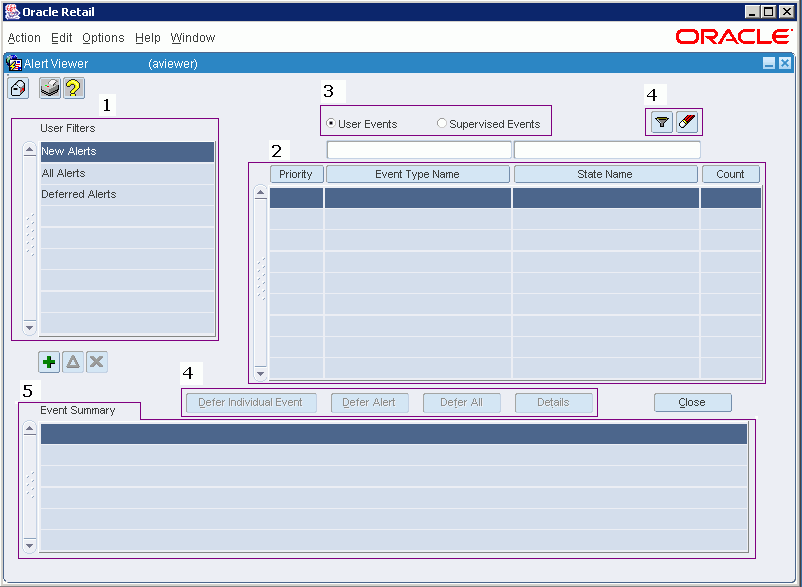Click the Event Type Name filter field
This screenshot has height=587, width=802.
[419, 150]
